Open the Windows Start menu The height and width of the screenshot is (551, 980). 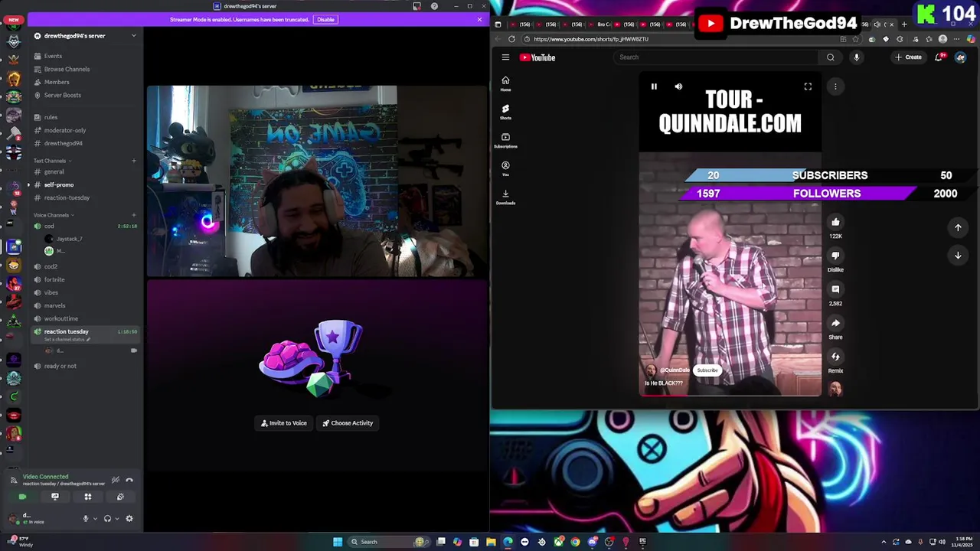pyautogui.click(x=338, y=542)
